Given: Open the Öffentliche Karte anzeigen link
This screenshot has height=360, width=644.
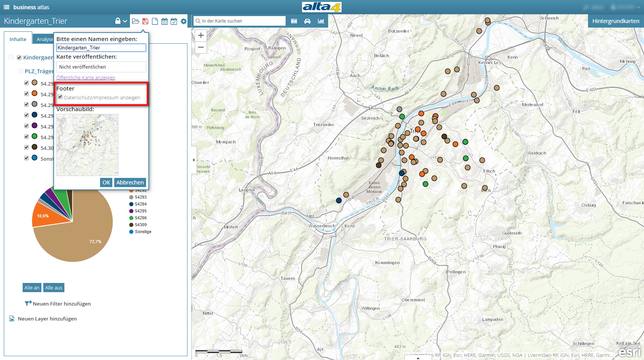Looking at the screenshot, I should pos(86,77).
